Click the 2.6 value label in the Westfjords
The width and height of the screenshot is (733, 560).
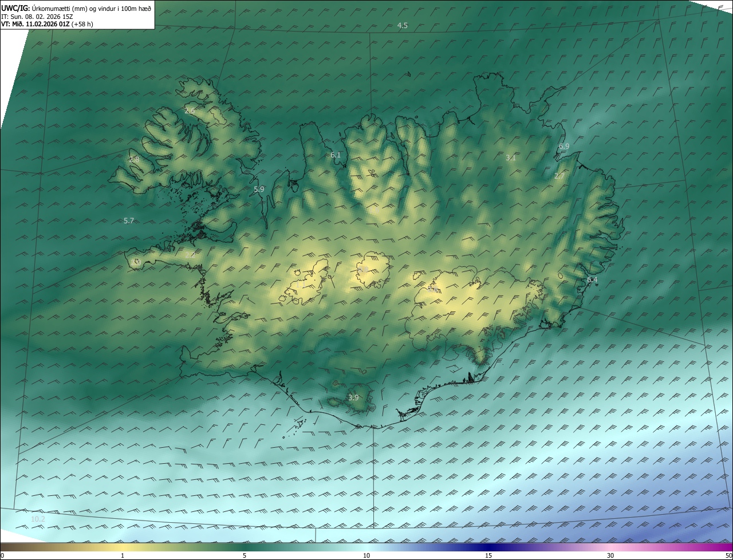click(x=190, y=111)
